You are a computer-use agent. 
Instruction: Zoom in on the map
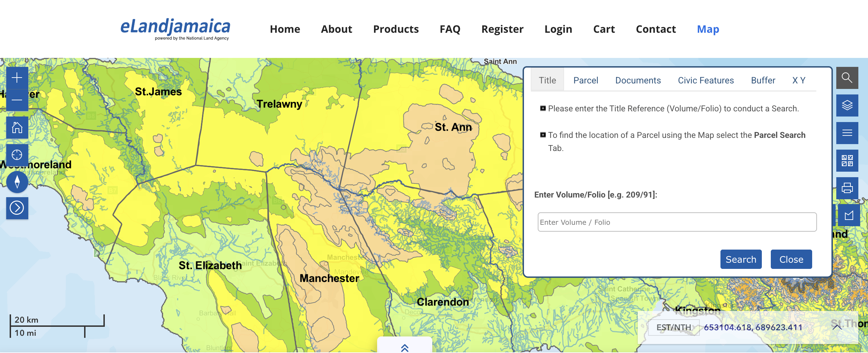17,78
